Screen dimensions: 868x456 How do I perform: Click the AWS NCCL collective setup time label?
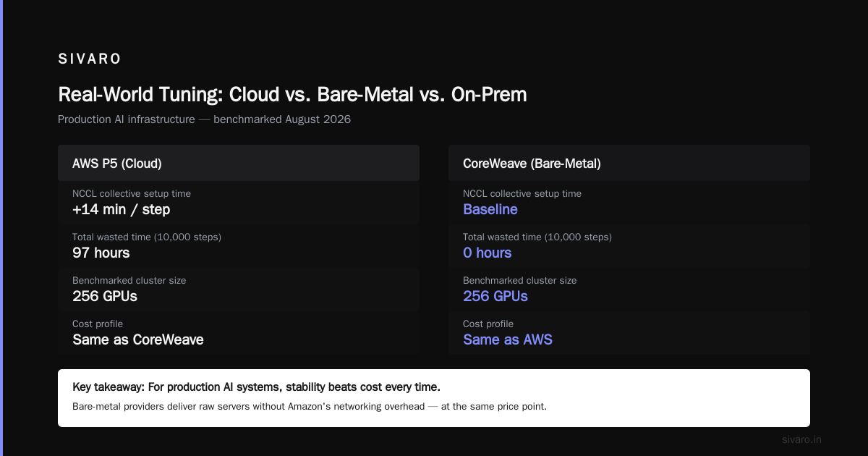coord(132,193)
